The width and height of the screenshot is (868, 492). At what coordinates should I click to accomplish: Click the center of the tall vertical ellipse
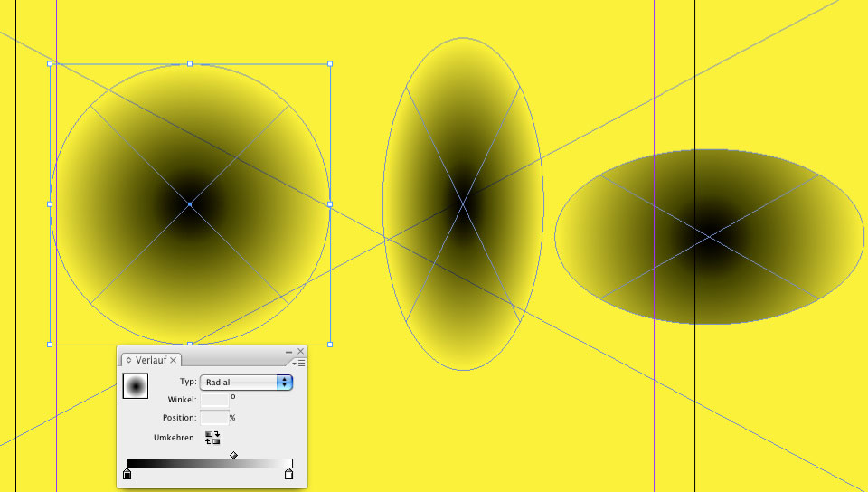463,204
